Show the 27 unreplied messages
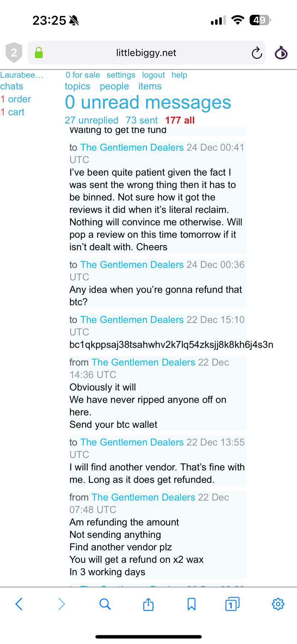 [x=91, y=120]
